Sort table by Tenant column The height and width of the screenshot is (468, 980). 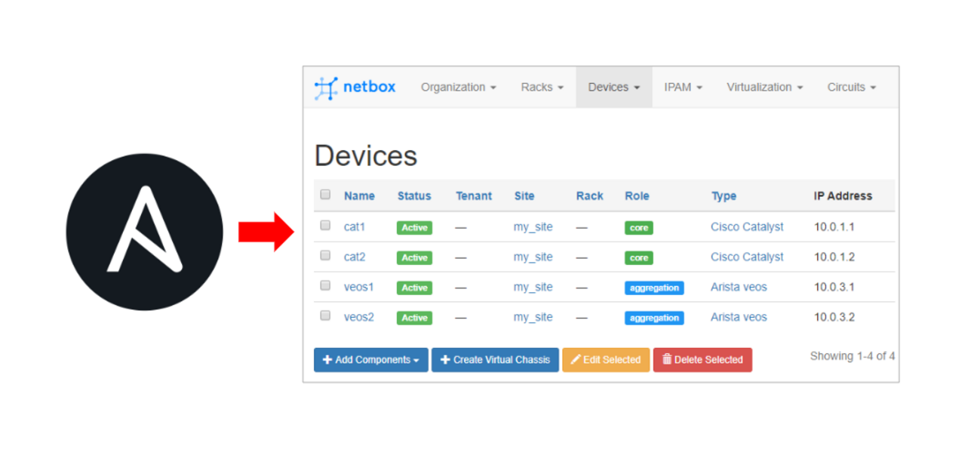coord(474,196)
